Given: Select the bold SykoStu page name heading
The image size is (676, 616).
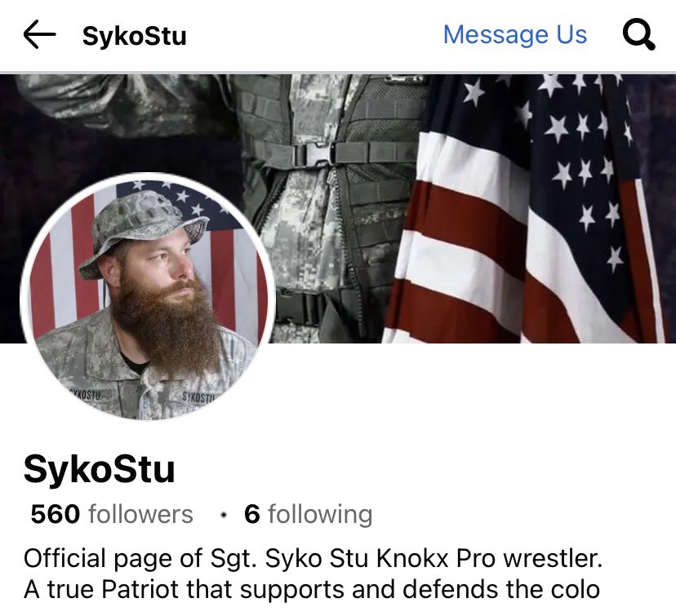Looking at the screenshot, I should (x=99, y=470).
